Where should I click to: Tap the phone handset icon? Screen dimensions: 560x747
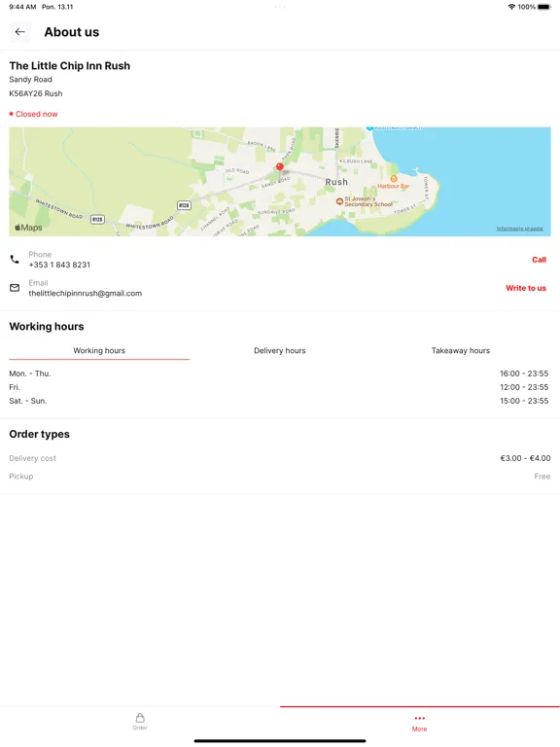tap(15, 259)
